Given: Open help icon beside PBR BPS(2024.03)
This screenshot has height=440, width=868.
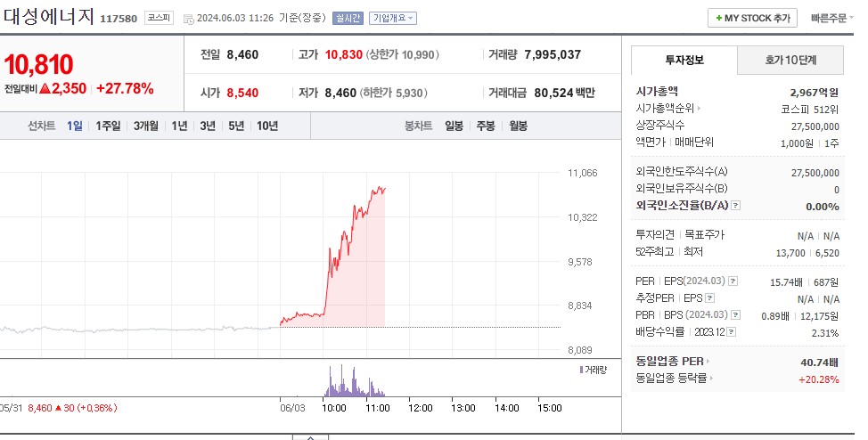Looking at the screenshot, I should (x=736, y=315).
